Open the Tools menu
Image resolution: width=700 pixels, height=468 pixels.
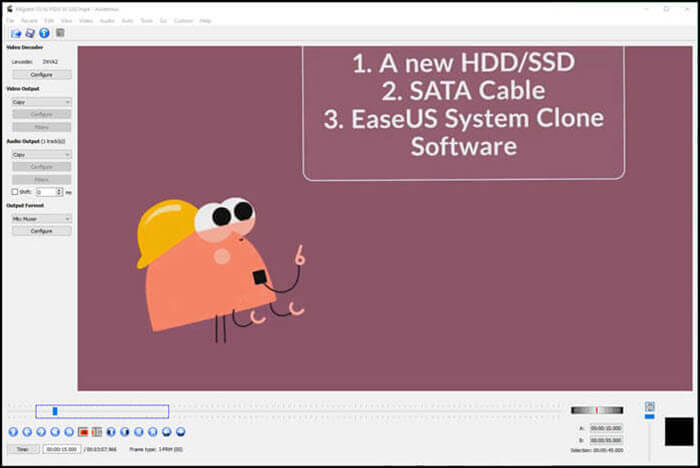pos(146,21)
